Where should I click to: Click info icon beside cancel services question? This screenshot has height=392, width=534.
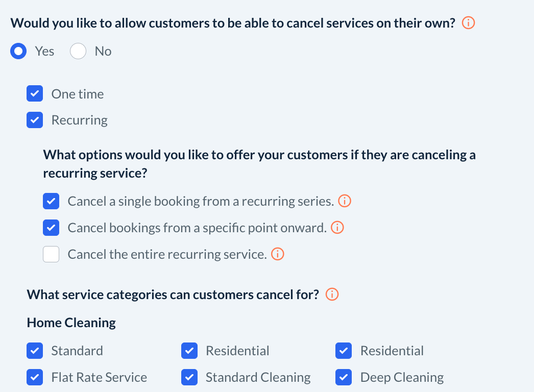coord(468,23)
